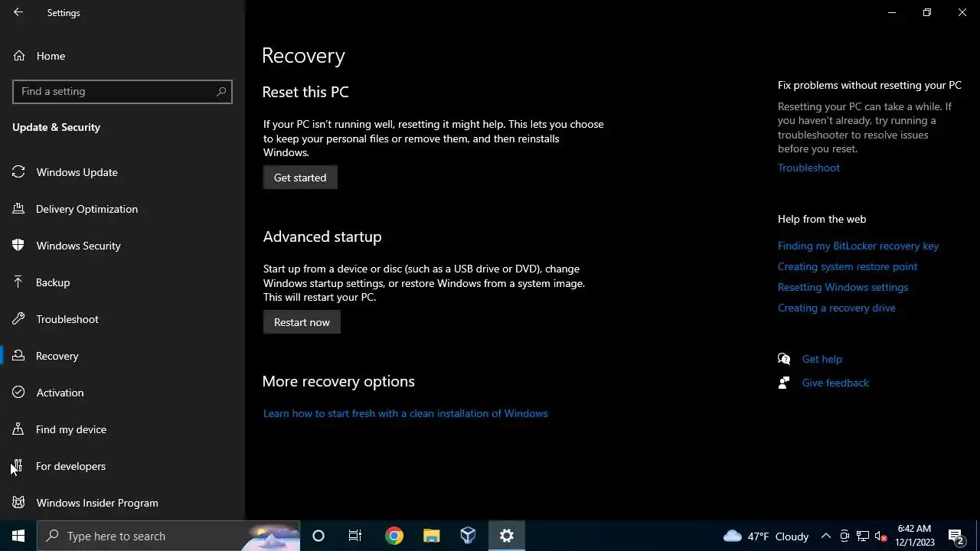The height and width of the screenshot is (551, 980).
Task: Open the 47°F Cloudy weather widget
Action: pyautogui.click(x=766, y=536)
